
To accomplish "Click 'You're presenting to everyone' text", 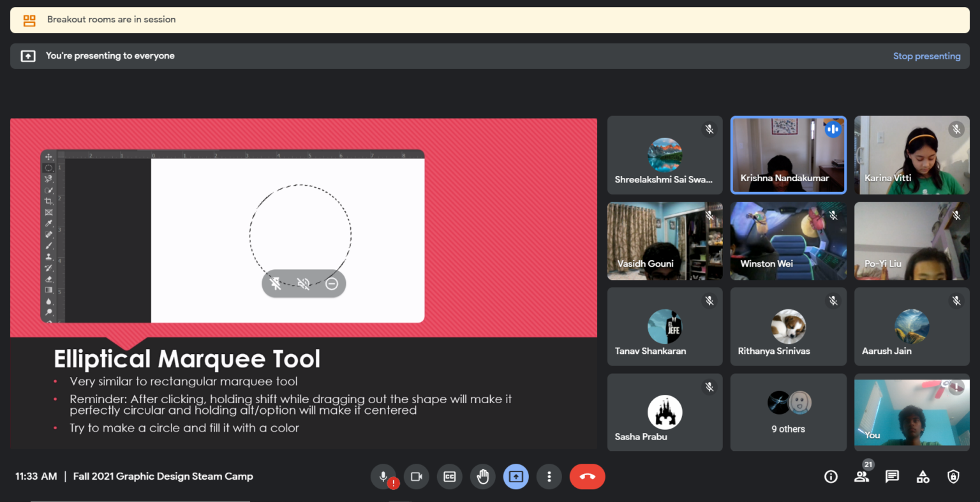I will click(x=110, y=56).
